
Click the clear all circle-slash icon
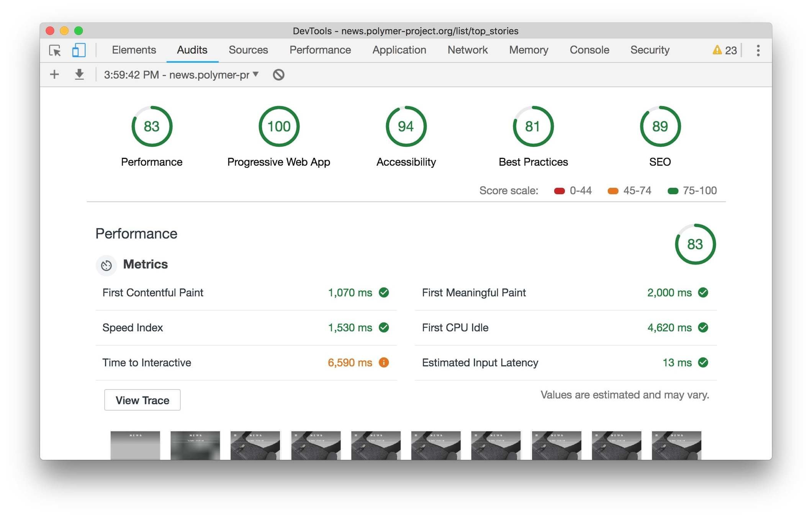(x=278, y=75)
